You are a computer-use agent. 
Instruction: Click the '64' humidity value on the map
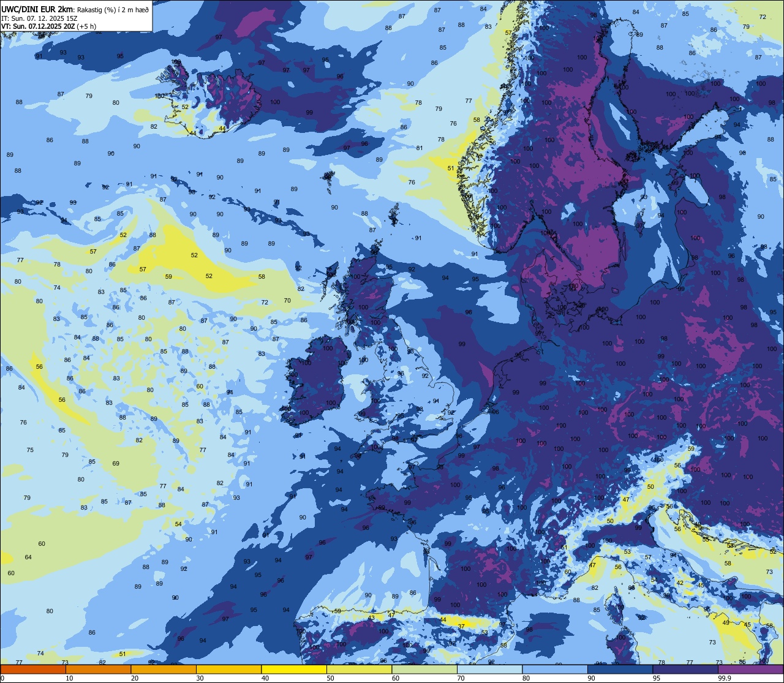(28, 557)
